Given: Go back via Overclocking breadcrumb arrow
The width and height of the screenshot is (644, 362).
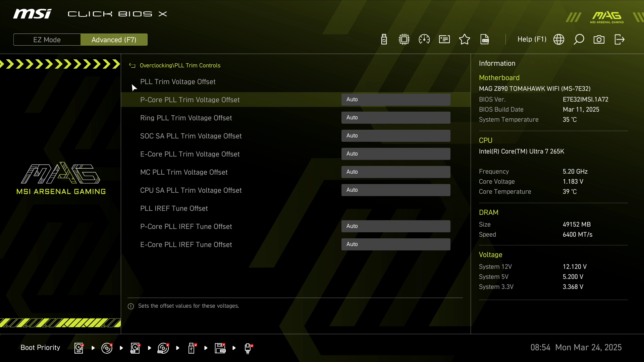Looking at the screenshot, I should pos(132,66).
